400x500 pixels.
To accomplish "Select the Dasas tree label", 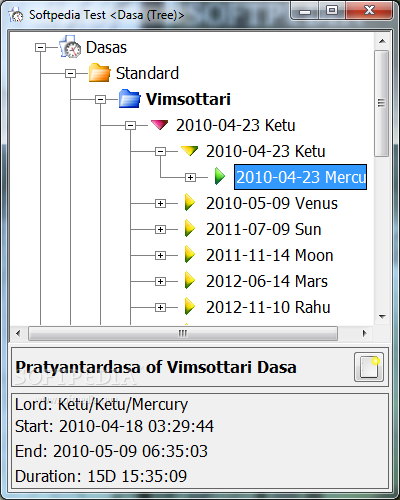I will tap(106, 47).
